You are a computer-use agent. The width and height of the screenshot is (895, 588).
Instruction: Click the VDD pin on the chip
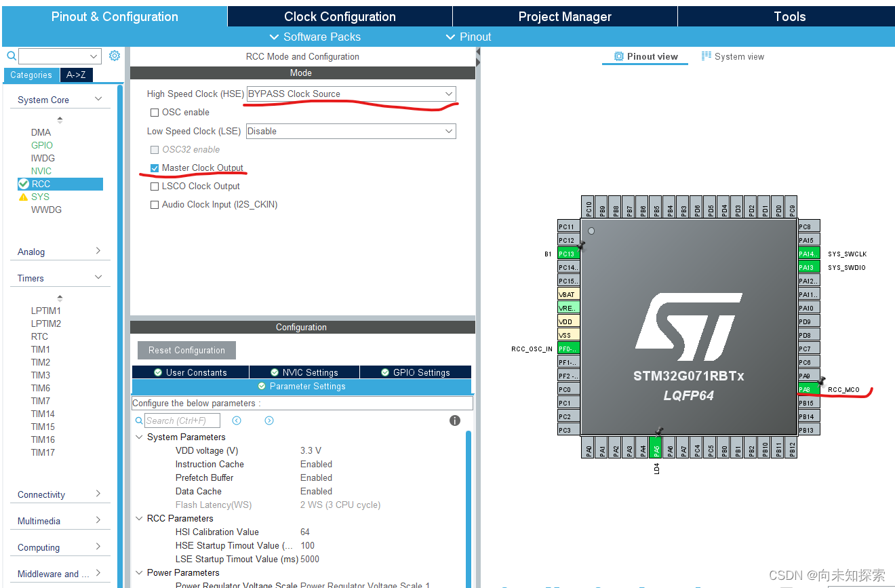click(x=568, y=321)
